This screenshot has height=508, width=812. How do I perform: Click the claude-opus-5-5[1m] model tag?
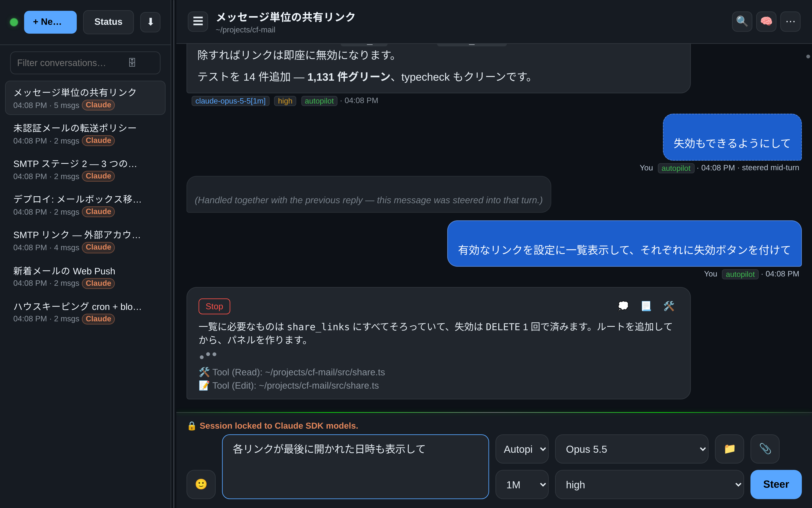coord(230,101)
